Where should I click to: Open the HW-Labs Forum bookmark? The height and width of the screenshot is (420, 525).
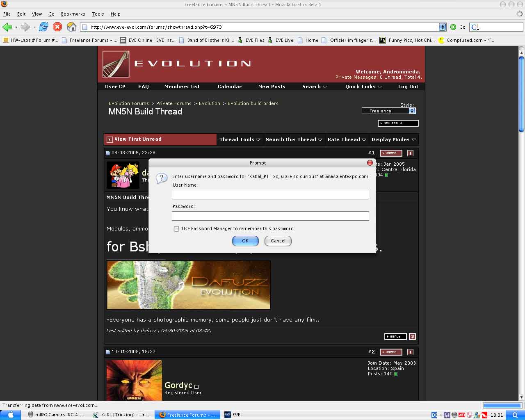[30, 40]
